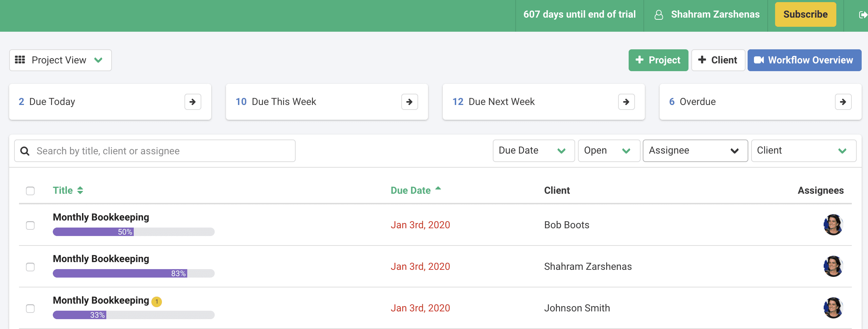
Task: Click the Overdue card arrow icon
Action: click(x=843, y=102)
